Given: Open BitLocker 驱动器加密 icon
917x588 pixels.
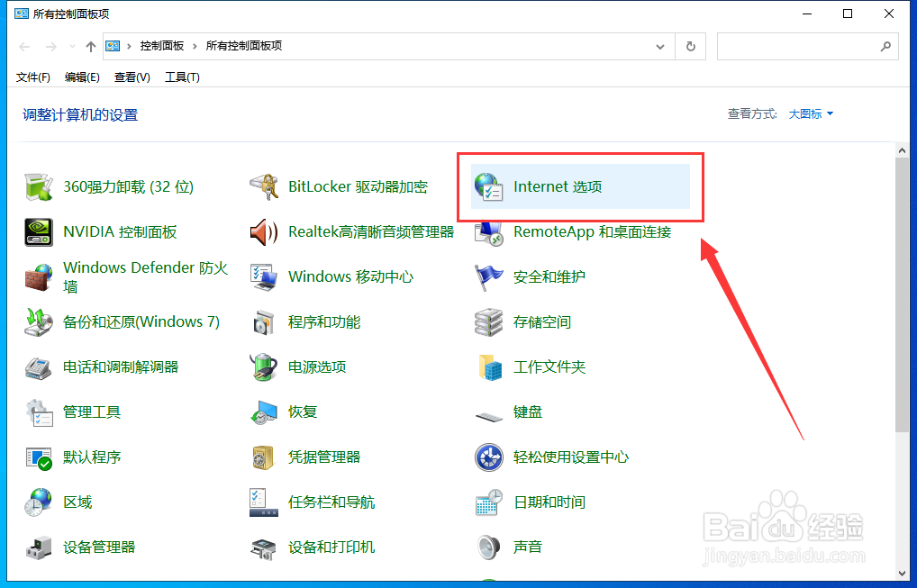Looking at the screenshot, I should (264, 187).
